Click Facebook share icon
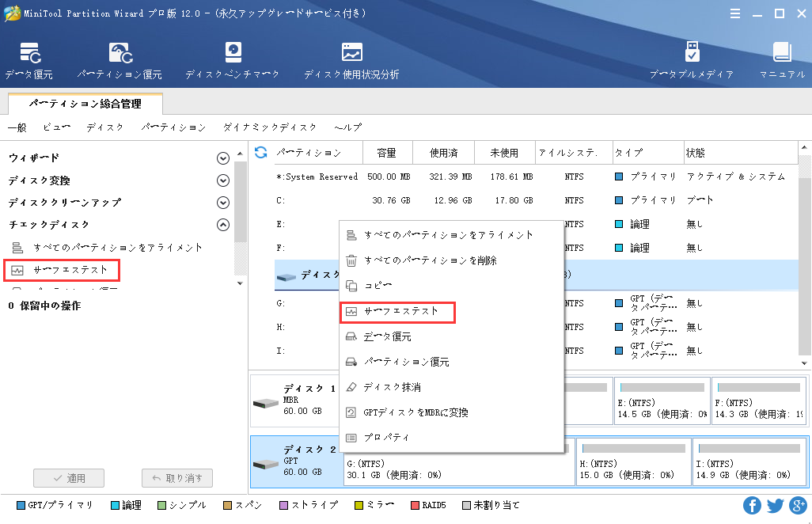This screenshot has width=812, height=524. point(752,505)
